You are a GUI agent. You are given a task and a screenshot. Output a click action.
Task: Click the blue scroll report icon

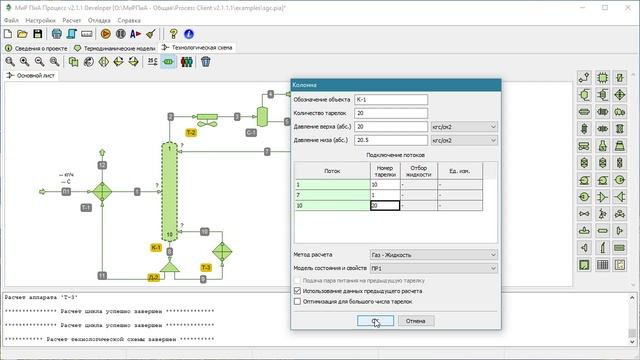click(72, 34)
